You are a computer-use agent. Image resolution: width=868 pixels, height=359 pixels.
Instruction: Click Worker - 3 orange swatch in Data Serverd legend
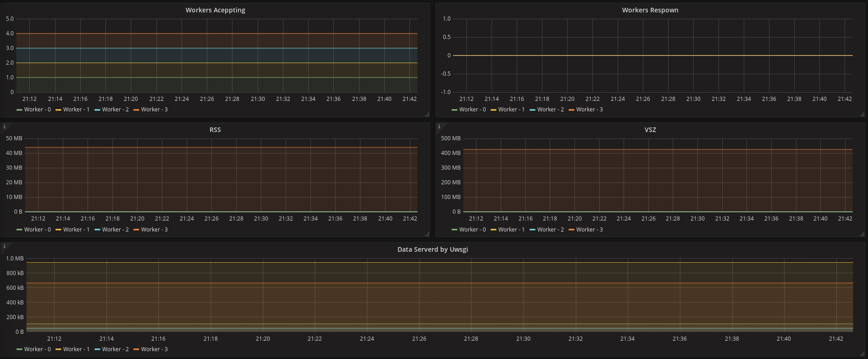136,349
